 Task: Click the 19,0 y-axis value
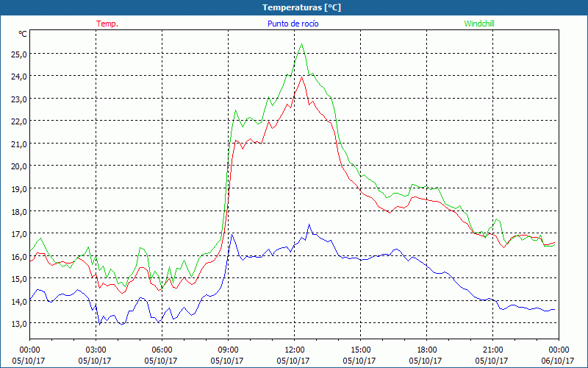point(19,189)
